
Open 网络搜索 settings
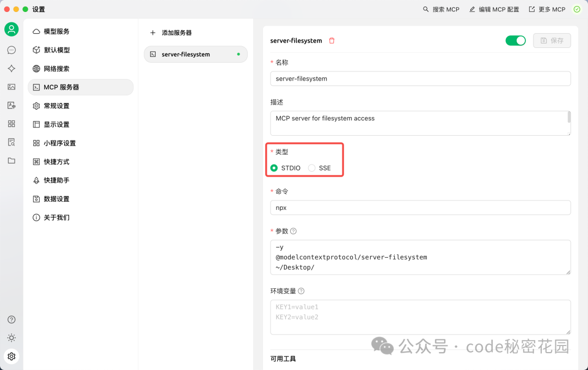81,68
